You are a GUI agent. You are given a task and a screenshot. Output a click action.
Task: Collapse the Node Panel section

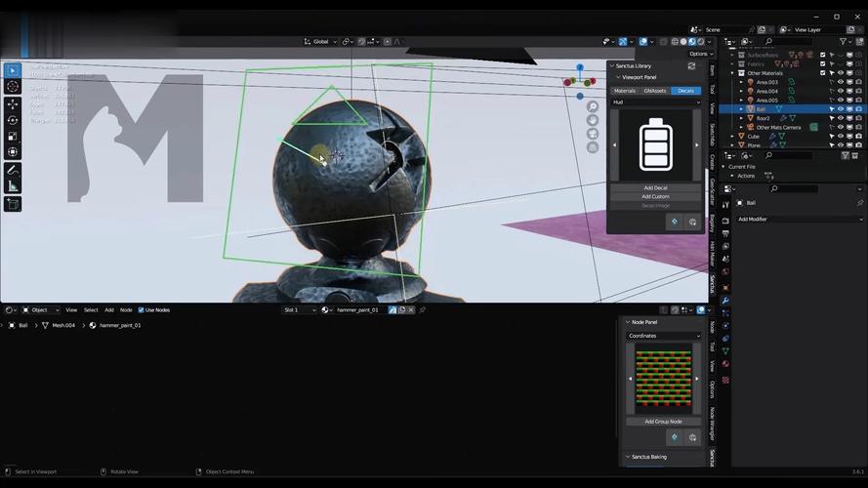tap(628, 322)
